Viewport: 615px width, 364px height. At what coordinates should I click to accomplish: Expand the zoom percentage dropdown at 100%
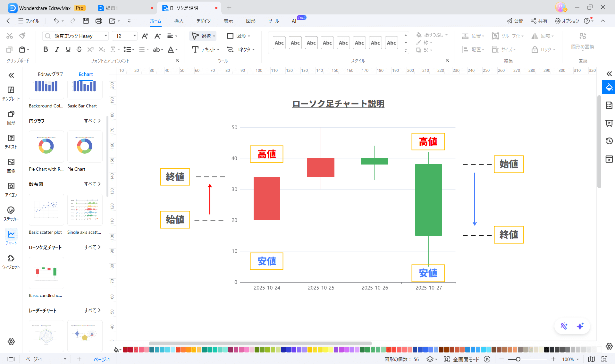(578, 359)
